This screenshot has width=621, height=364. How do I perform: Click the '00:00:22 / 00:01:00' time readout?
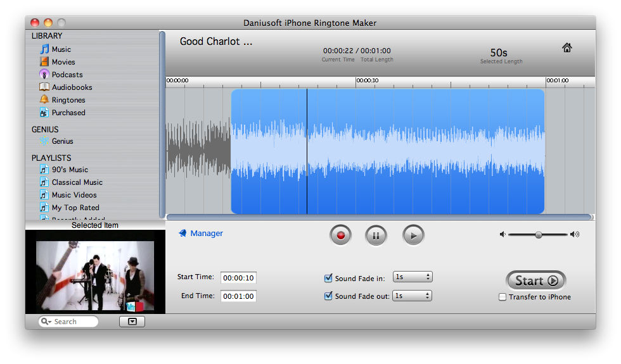pyautogui.click(x=357, y=51)
